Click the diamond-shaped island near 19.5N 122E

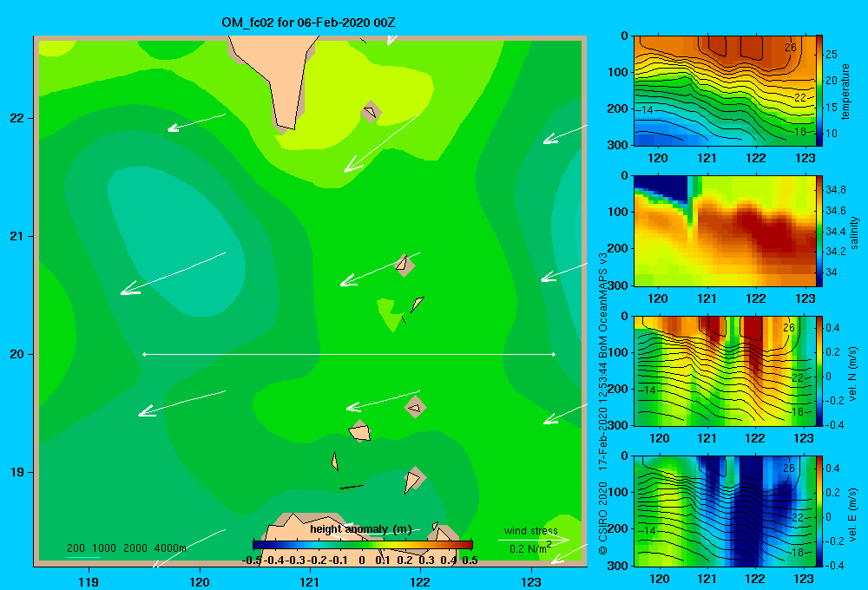click(416, 407)
